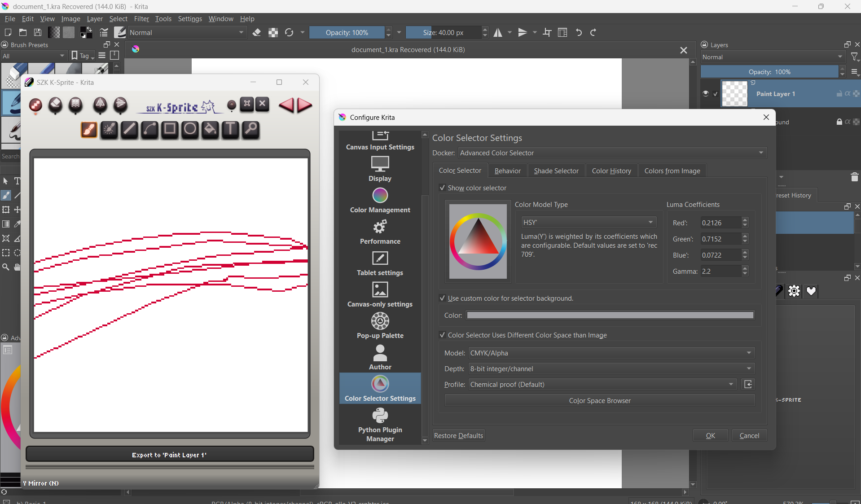This screenshot has height=504, width=861.
Task: Open the Model dropdown showing CMYK/Alpha
Action: point(611,353)
